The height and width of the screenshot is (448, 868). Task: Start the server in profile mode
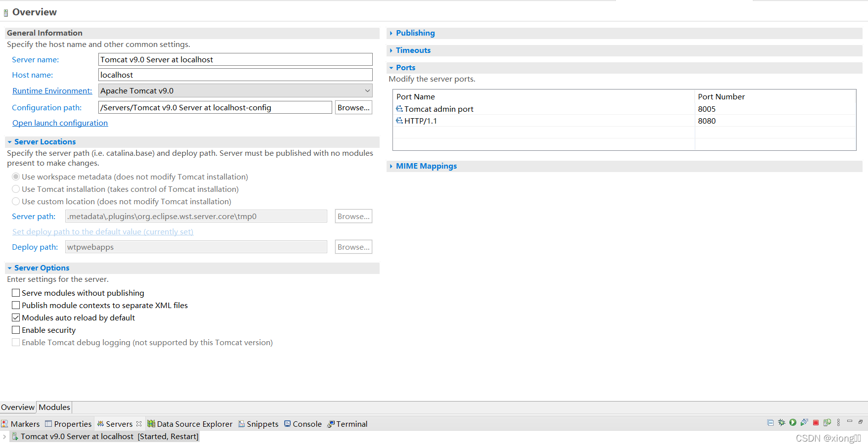coord(804,423)
